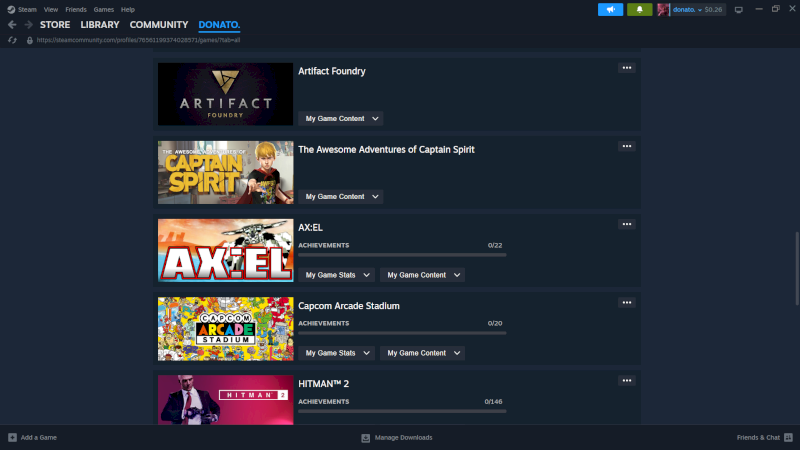Go forward with the right arrow
800x450 pixels.
click(x=29, y=24)
